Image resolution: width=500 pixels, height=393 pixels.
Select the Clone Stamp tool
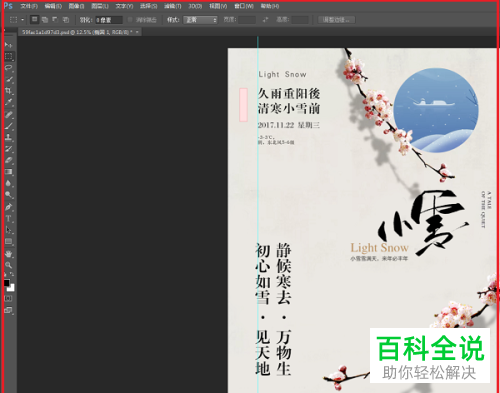(9, 137)
